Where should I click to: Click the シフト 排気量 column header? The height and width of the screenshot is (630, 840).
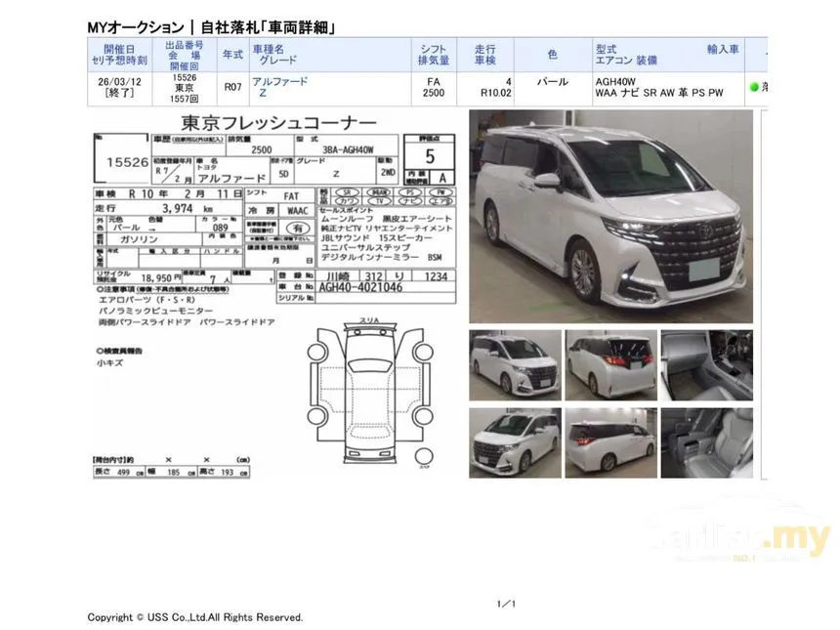coord(434,55)
